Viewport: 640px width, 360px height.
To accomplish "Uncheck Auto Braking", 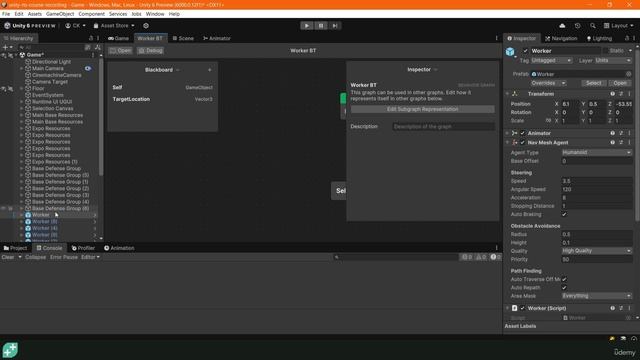I will [x=564, y=214].
